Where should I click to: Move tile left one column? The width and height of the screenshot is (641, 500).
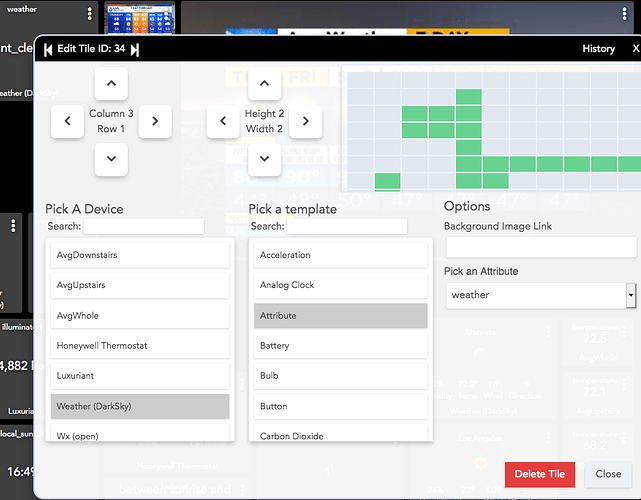click(67, 122)
